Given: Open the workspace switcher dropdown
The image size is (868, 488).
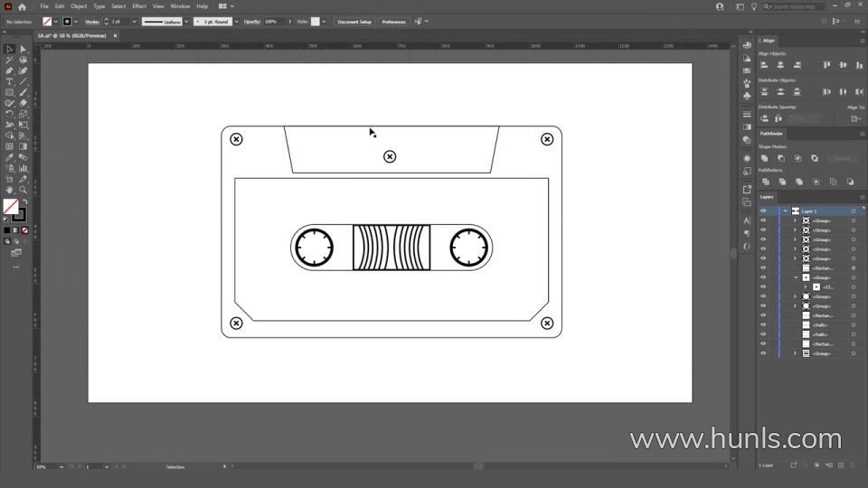Looking at the screenshot, I should [x=226, y=6].
